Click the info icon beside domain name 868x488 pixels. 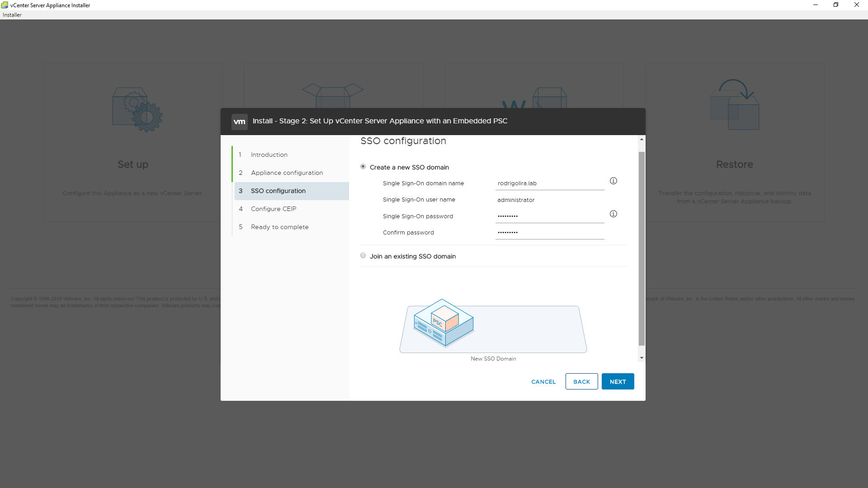pyautogui.click(x=613, y=181)
